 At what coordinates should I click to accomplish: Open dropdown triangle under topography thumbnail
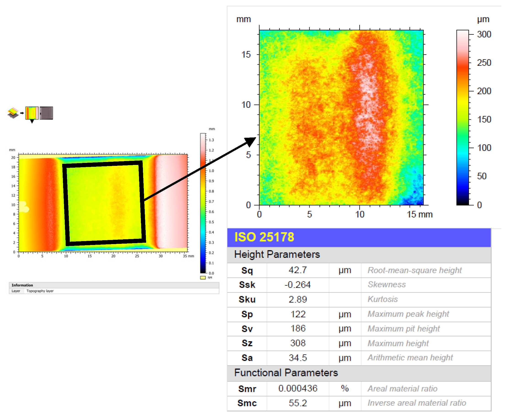[x=32, y=121]
